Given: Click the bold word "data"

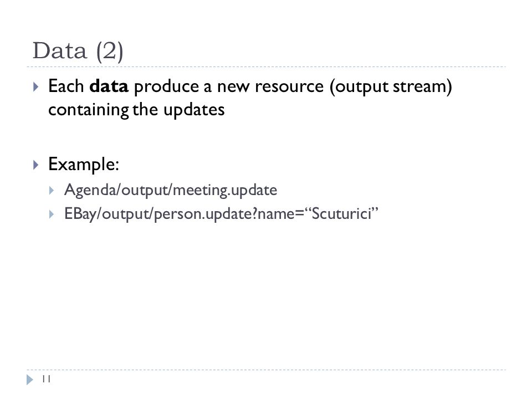Looking at the screenshot, I should pos(109,86).
